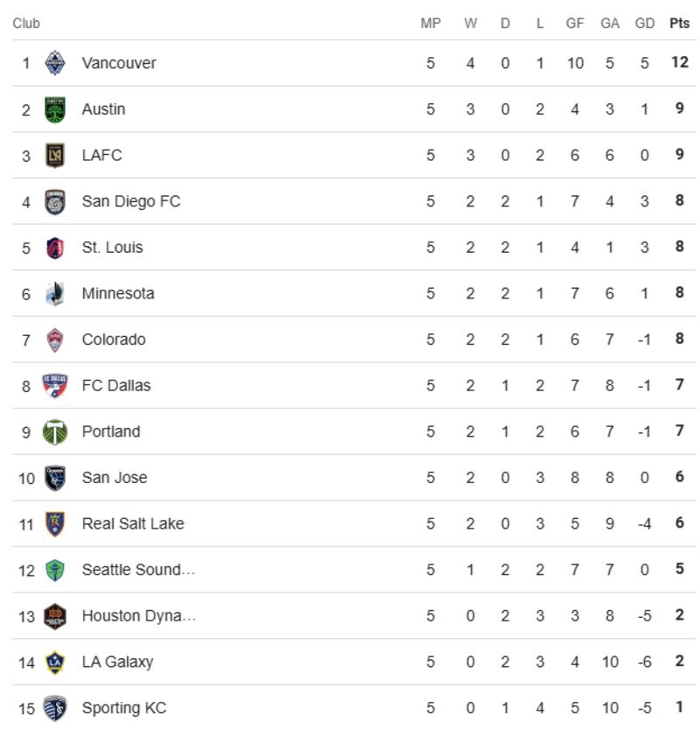Click the Minnesota United logo icon
This screenshot has width=700, height=729.
click(55, 293)
